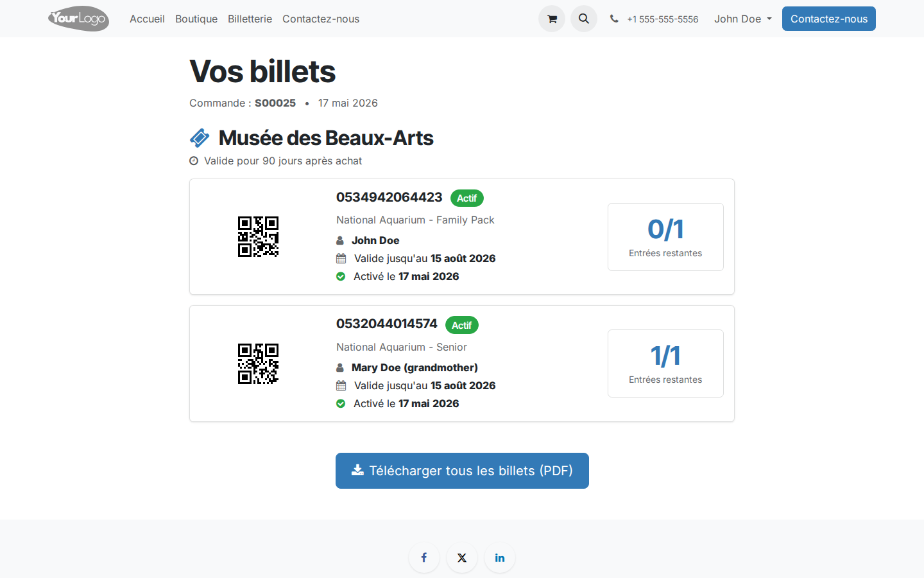The image size is (924, 578).
Task: Click the 0/1 Entrées restantes box
Action: pos(665,237)
